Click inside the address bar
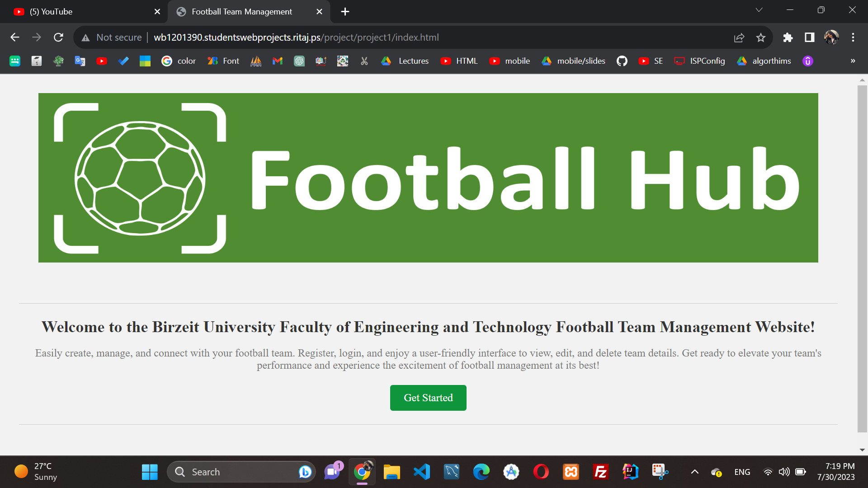 tap(407, 38)
